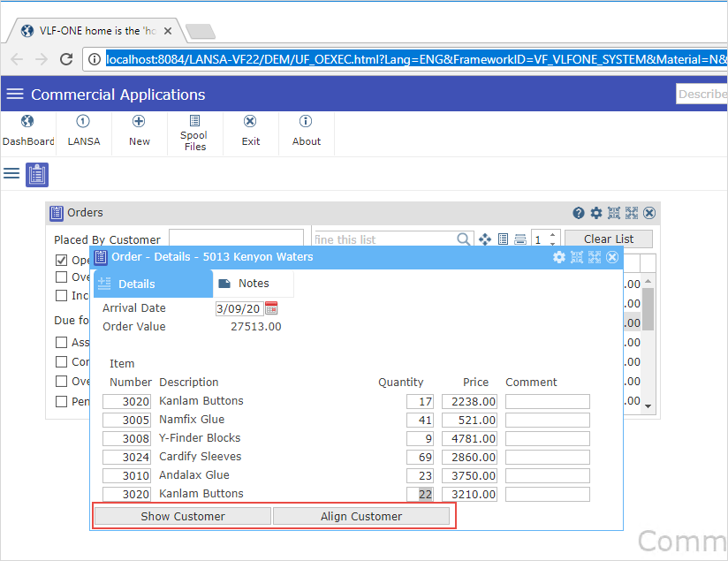This screenshot has width=728, height=561.
Task: Click the New toolbar icon
Action: point(139,130)
